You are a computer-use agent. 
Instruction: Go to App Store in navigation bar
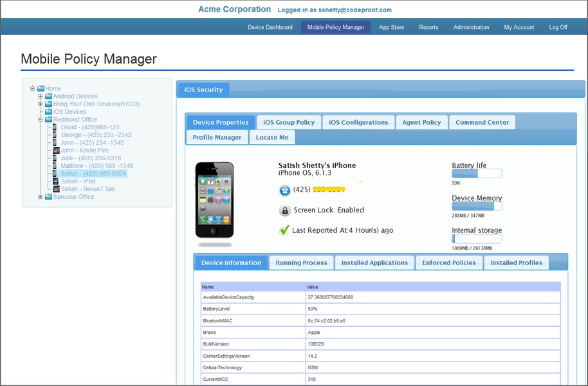click(392, 28)
